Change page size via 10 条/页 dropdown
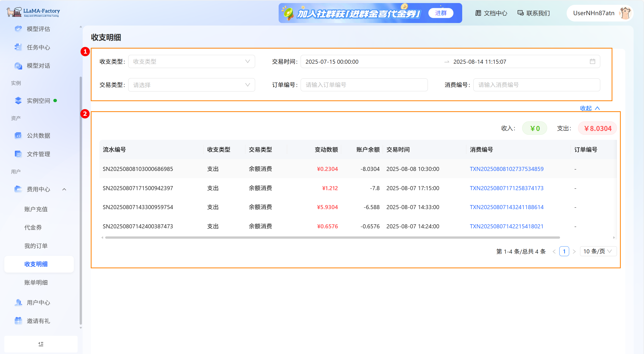The image size is (644, 354). coord(598,251)
